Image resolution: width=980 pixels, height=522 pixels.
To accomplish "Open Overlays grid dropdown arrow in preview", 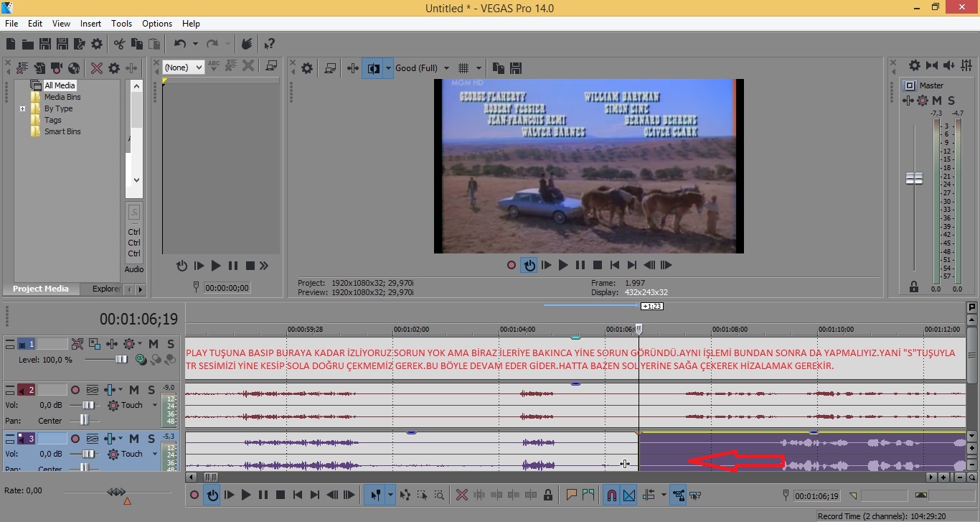I will click(x=479, y=68).
